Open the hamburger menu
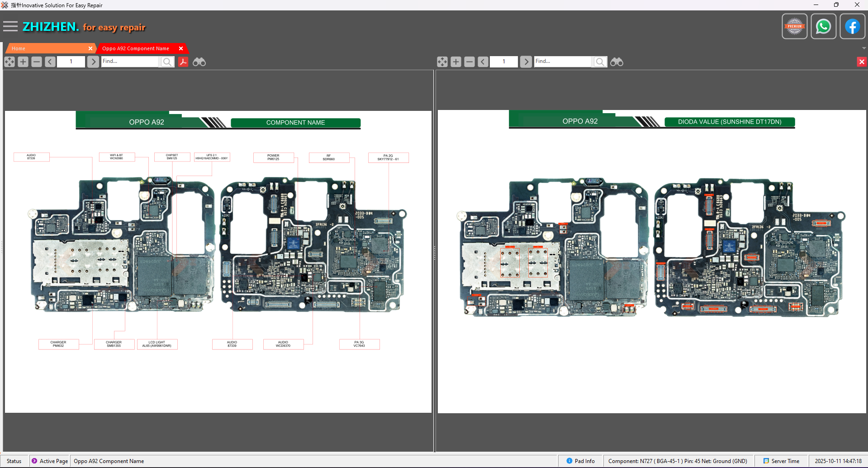 click(x=10, y=27)
